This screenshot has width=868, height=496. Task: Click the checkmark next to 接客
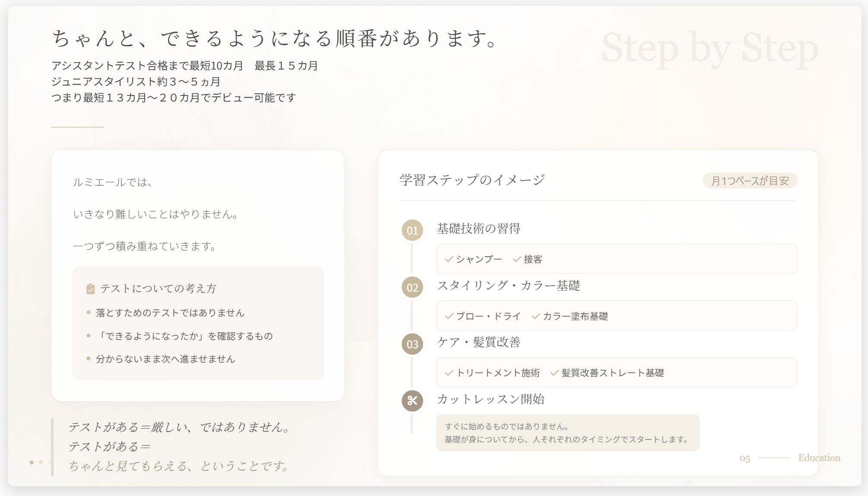coord(516,259)
